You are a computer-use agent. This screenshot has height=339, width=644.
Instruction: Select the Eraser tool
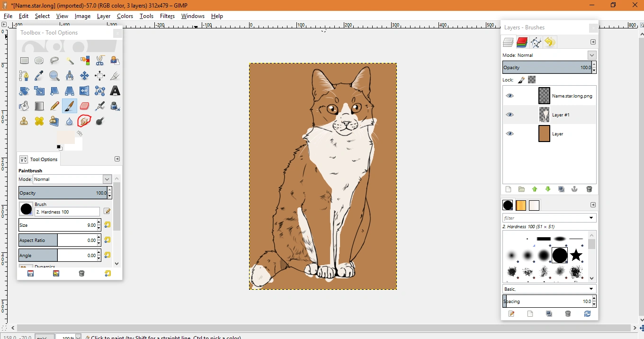[85, 106]
